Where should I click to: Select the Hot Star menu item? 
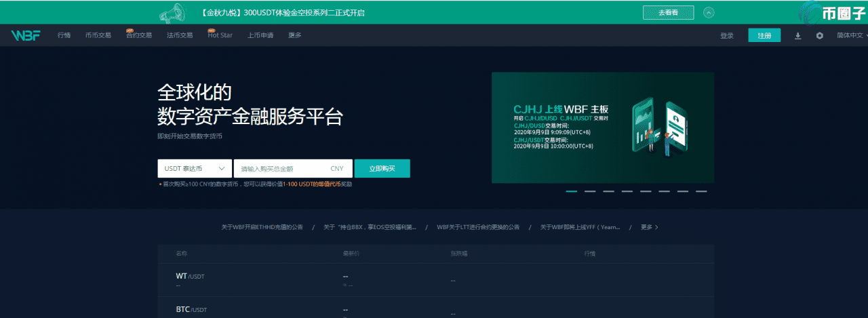tap(220, 35)
